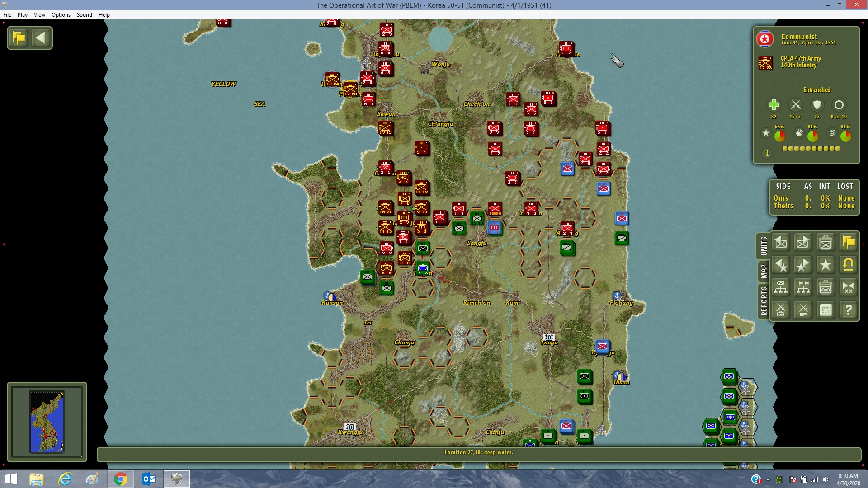
Task: Click the clipboard infinity symbol button
Action: (x=826, y=287)
